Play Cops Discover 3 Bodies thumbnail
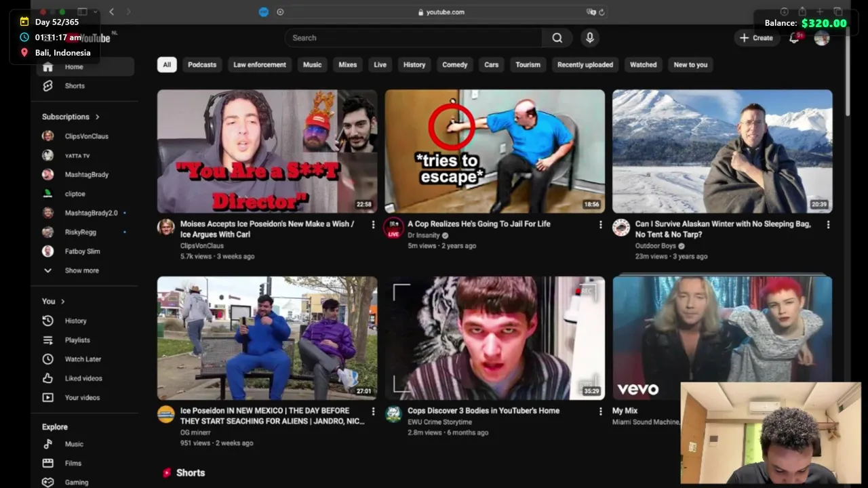Viewport: 868px width, 488px height. (495, 338)
